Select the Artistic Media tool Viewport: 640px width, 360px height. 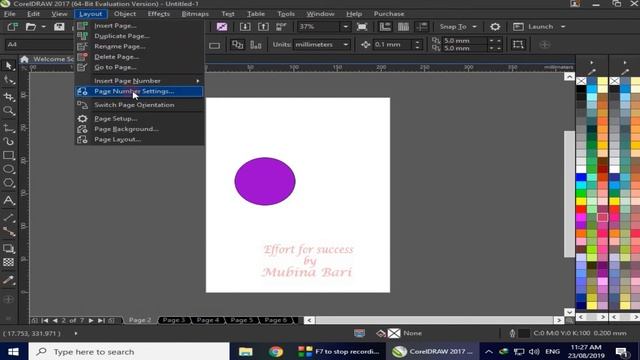(x=9, y=141)
